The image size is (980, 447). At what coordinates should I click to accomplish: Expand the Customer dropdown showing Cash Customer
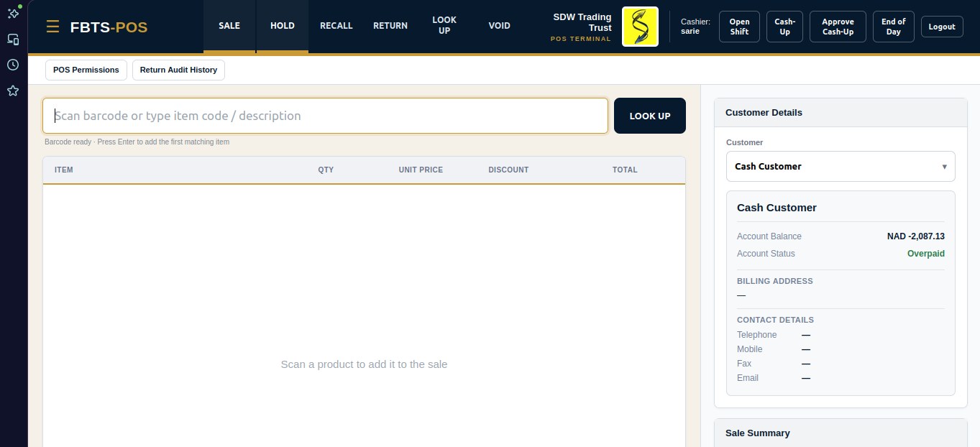[x=841, y=166]
